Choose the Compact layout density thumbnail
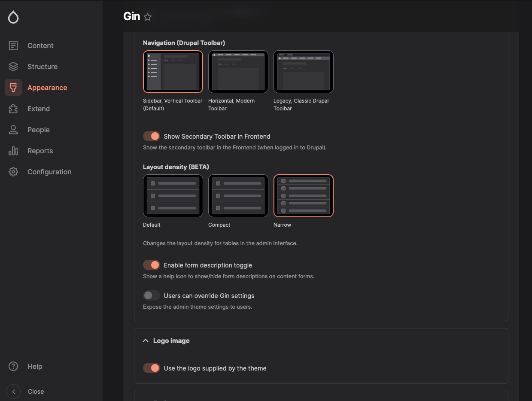The height and width of the screenshot is (401, 532). (238, 196)
